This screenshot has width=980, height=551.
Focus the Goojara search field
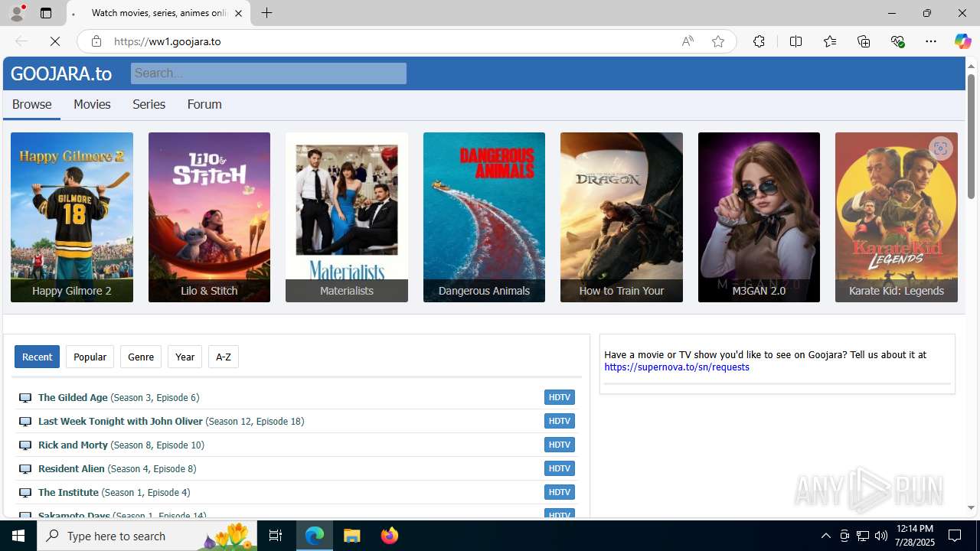tap(269, 73)
